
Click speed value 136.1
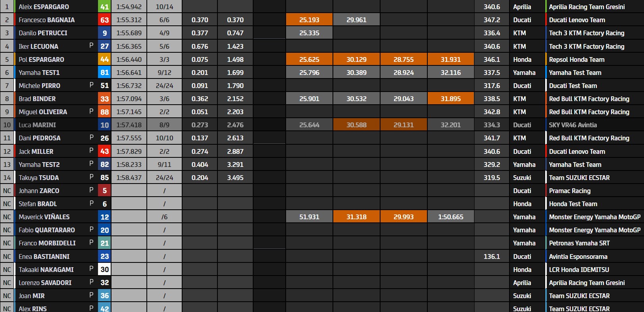tap(492, 256)
